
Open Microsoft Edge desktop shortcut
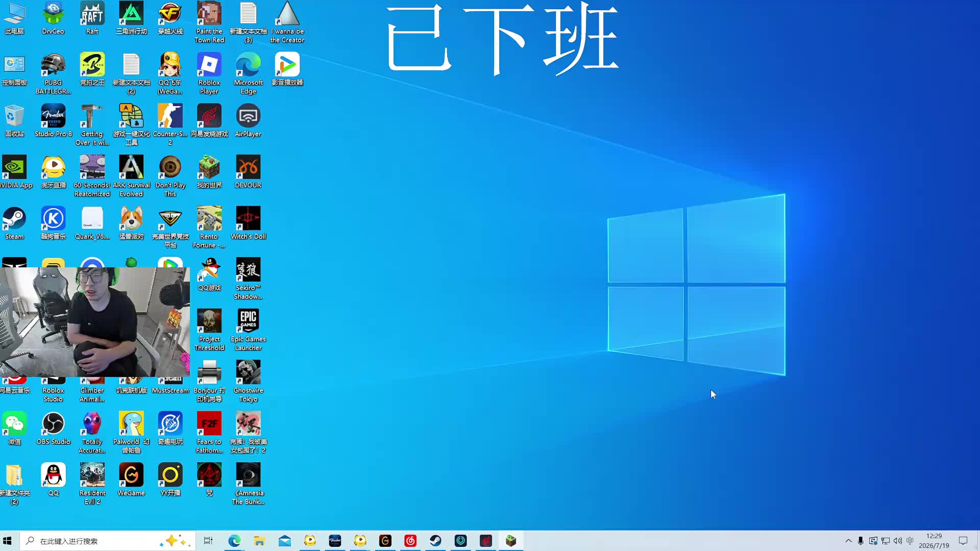(x=248, y=73)
